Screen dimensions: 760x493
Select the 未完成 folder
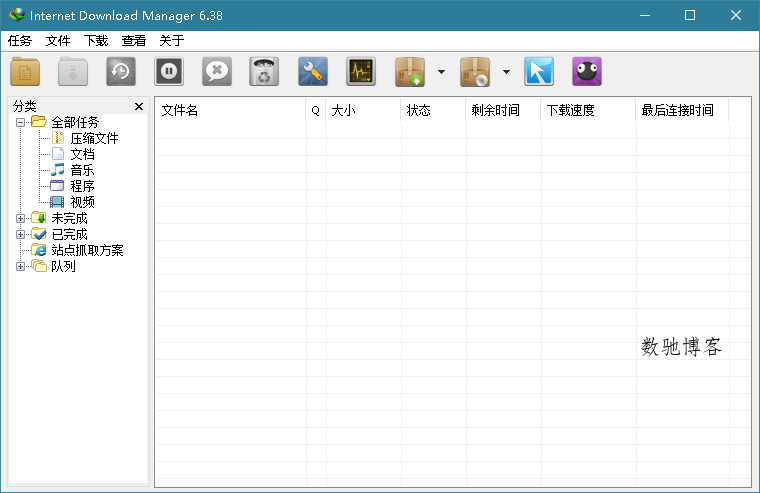69,218
